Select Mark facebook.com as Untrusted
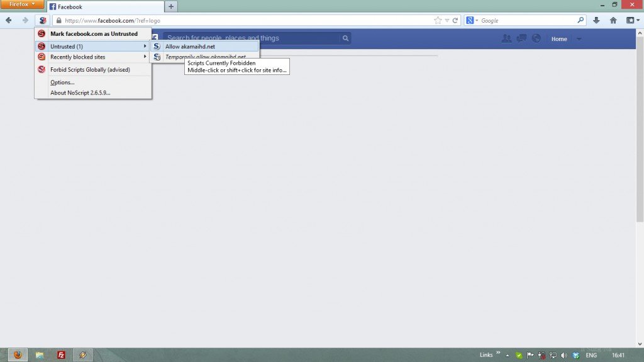 [93, 34]
